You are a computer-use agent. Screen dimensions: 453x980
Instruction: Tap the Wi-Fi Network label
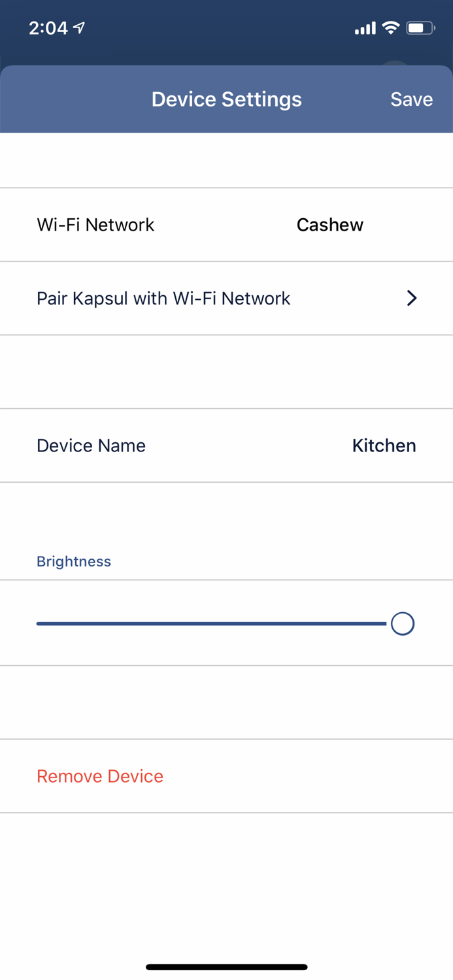[95, 224]
